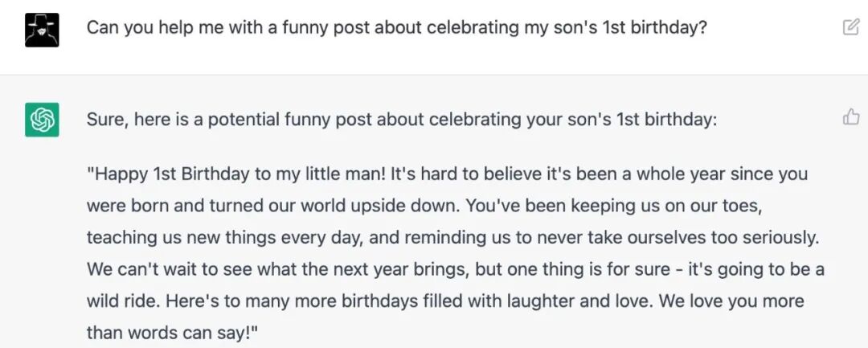Viewport: 868px width, 348px height.
Task: Click the user's profile avatar
Action: tap(42, 30)
